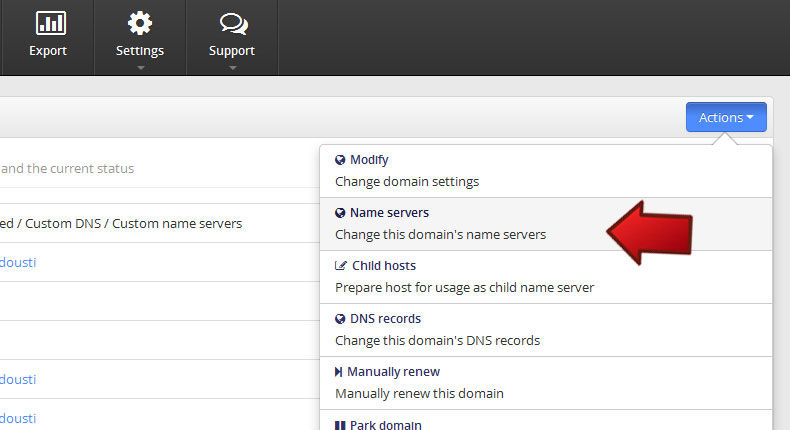Click the pause icon beside Park domain

click(x=339, y=425)
